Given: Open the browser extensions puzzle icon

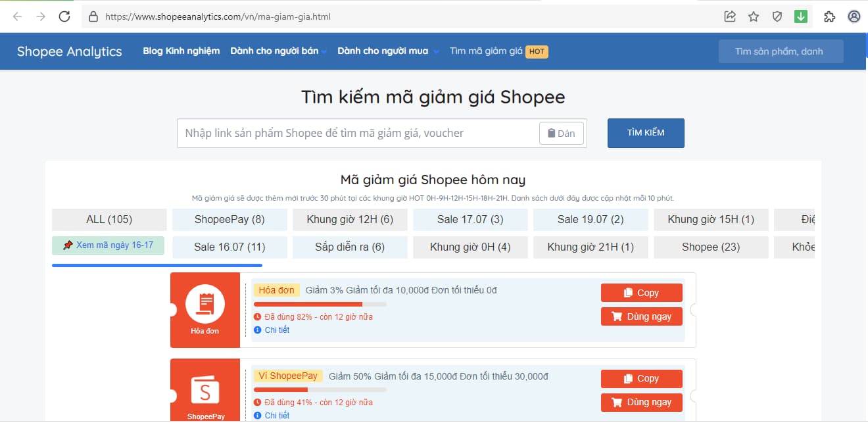Looking at the screenshot, I should coord(829,16).
